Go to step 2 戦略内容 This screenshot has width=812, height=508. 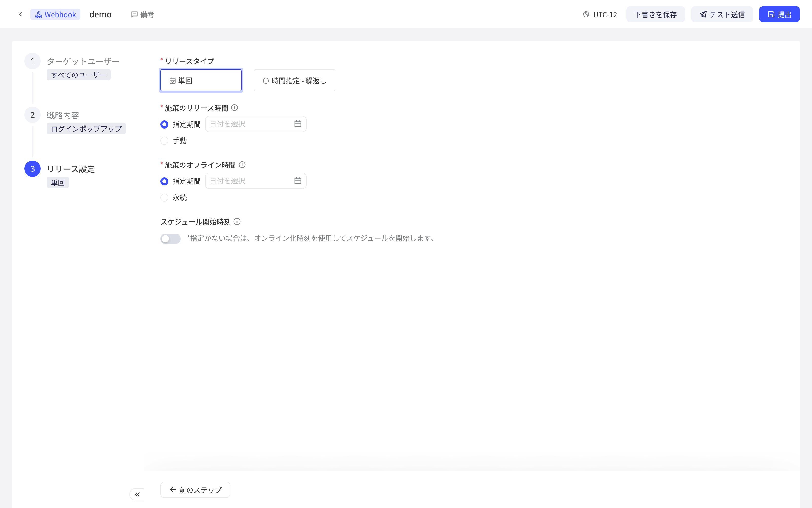[x=63, y=115]
